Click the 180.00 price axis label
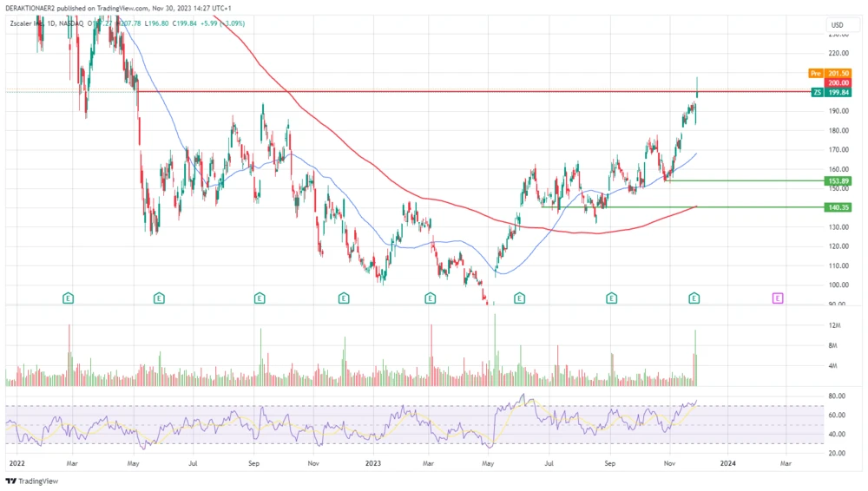 click(x=838, y=131)
